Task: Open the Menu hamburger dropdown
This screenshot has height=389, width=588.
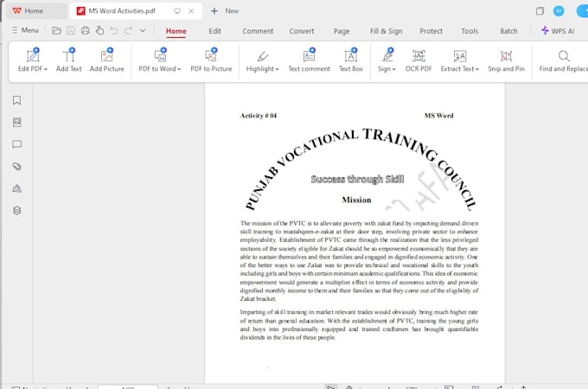Action: coord(25,30)
